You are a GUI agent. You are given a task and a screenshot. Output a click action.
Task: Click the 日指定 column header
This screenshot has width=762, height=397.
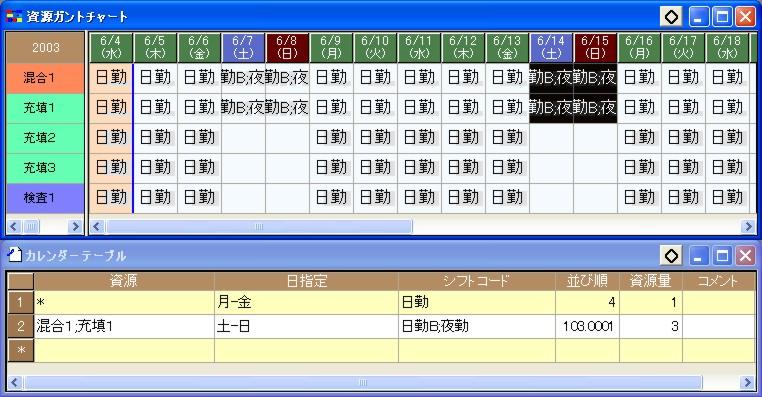coord(306,281)
